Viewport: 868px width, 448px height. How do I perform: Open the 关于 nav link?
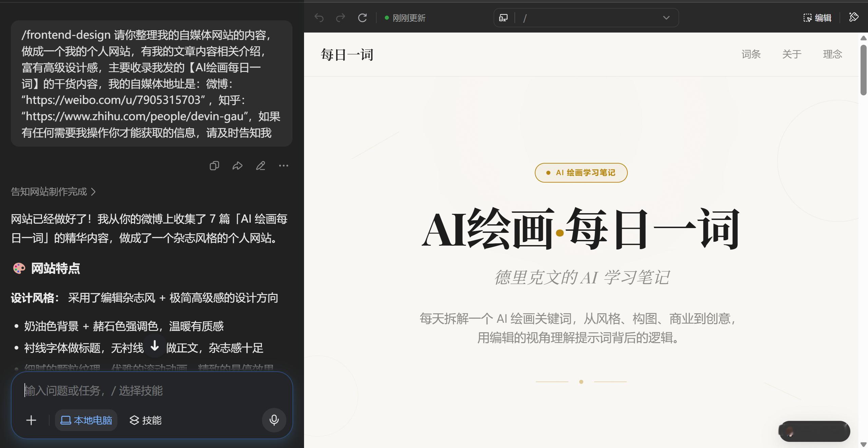pyautogui.click(x=792, y=54)
